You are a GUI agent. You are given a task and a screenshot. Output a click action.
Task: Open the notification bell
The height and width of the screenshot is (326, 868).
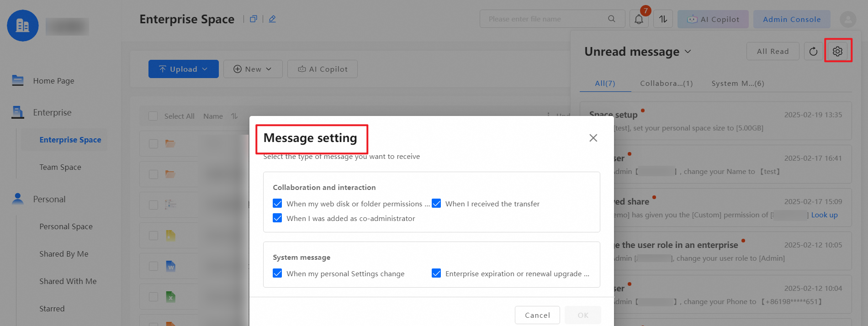pyautogui.click(x=639, y=19)
